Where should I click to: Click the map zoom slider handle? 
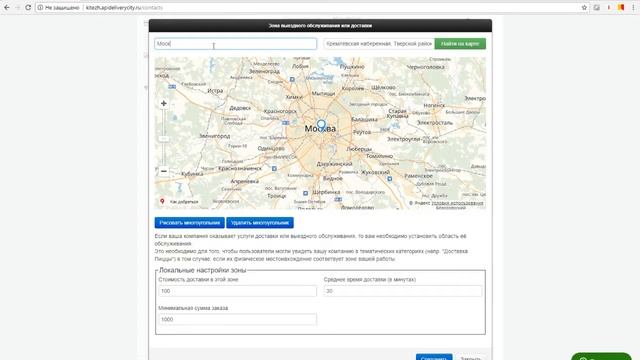click(x=164, y=139)
